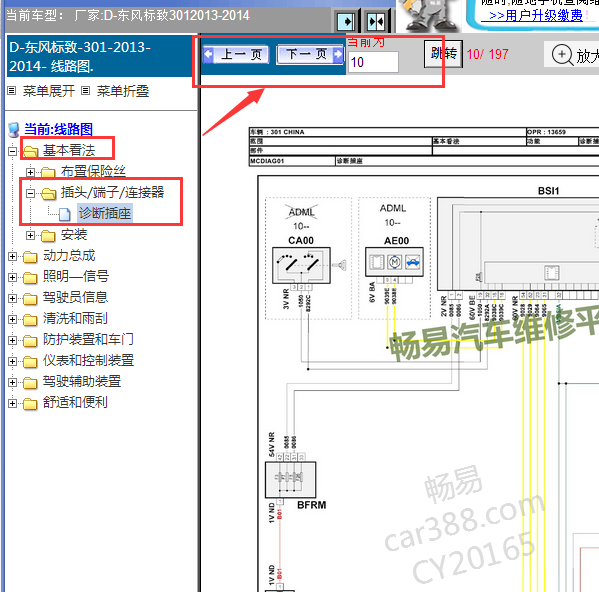Select the 清洗和雨刮 folder label
Image resolution: width=599 pixels, height=592 pixels.
tap(75, 318)
